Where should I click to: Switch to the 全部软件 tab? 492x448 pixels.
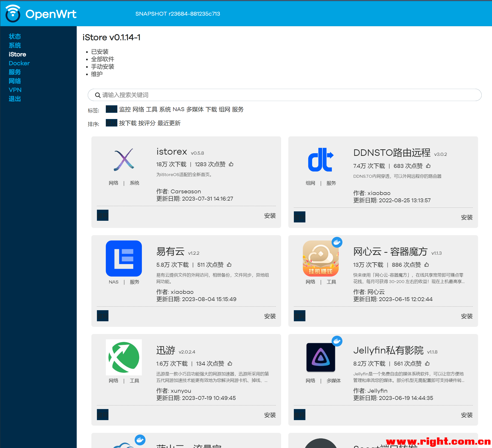tap(102, 59)
